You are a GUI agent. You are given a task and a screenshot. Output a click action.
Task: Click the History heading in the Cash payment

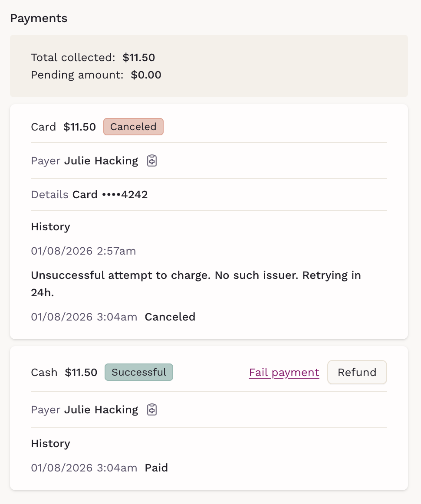(50, 444)
